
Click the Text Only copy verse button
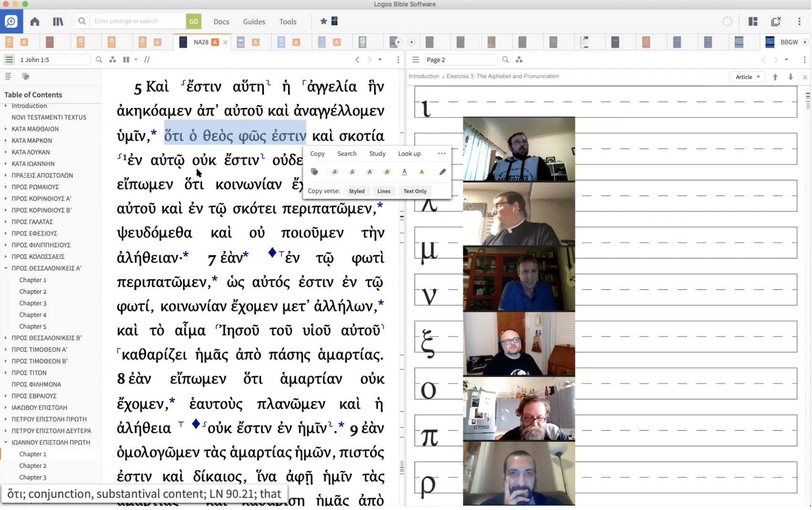[415, 191]
